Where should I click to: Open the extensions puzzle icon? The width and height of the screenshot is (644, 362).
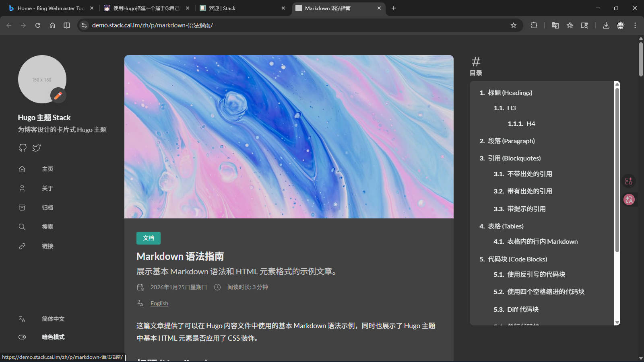(534, 25)
